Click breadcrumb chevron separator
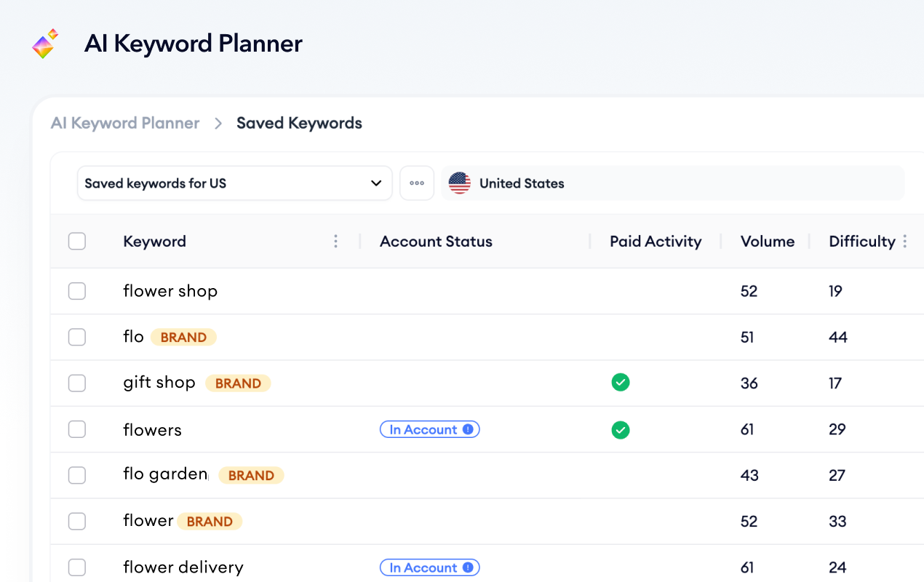This screenshot has height=582, width=924. pos(218,124)
